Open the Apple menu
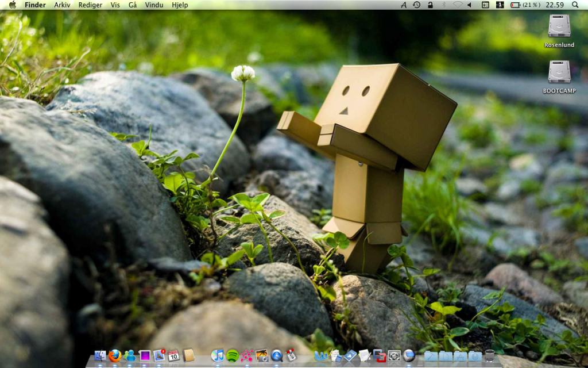The height and width of the screenshot is (368, 588). pyautogui.click(x=13, y=5)
